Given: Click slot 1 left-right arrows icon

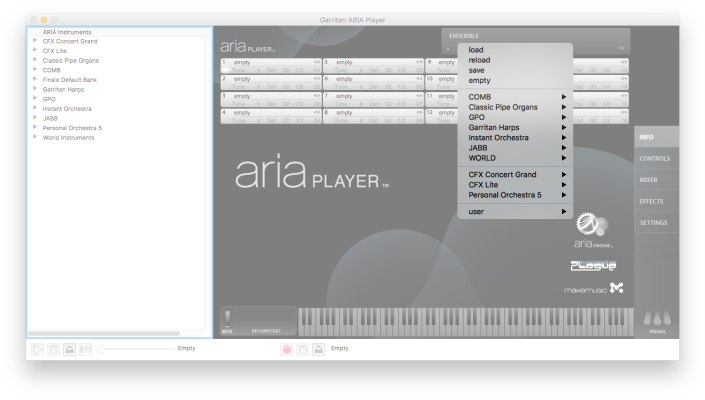Looking at the screenshot, I should click(x=317, y=62).
